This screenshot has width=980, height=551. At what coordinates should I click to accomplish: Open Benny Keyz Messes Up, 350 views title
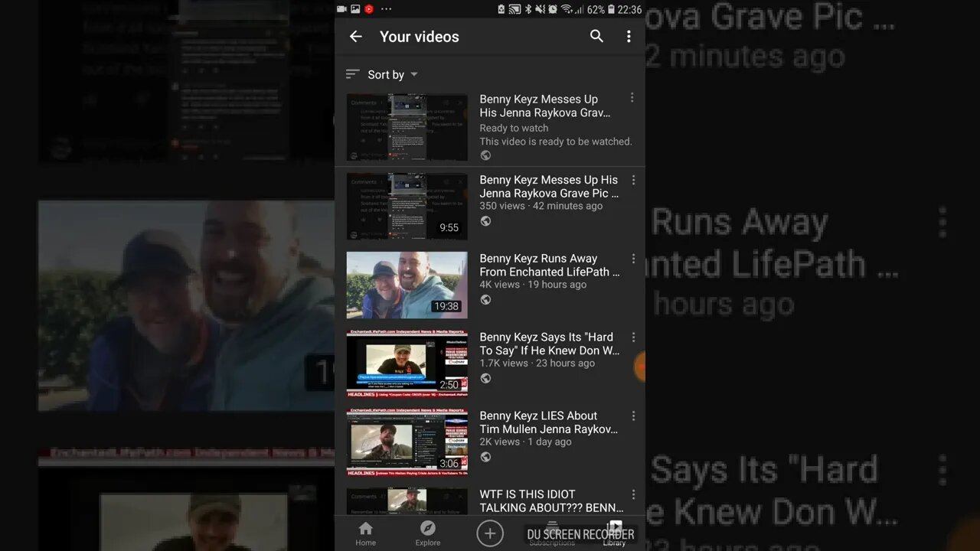coord(549,187)
